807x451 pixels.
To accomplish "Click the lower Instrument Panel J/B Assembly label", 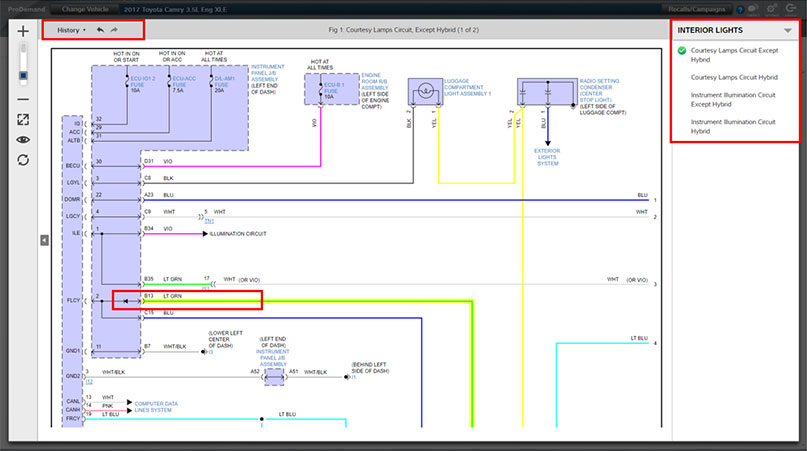I will (273, 357).
